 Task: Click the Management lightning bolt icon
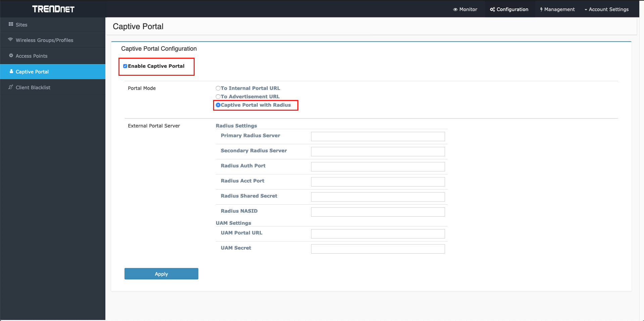541,9
